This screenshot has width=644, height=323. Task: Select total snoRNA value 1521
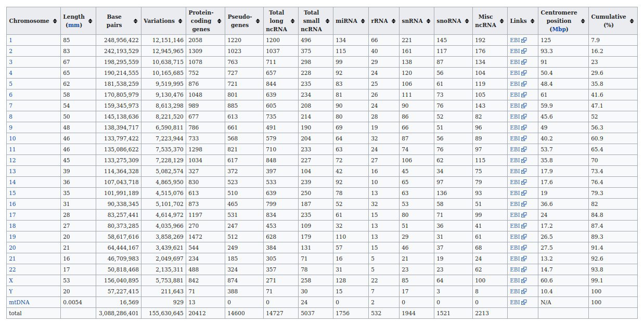[x=443, y=313]
